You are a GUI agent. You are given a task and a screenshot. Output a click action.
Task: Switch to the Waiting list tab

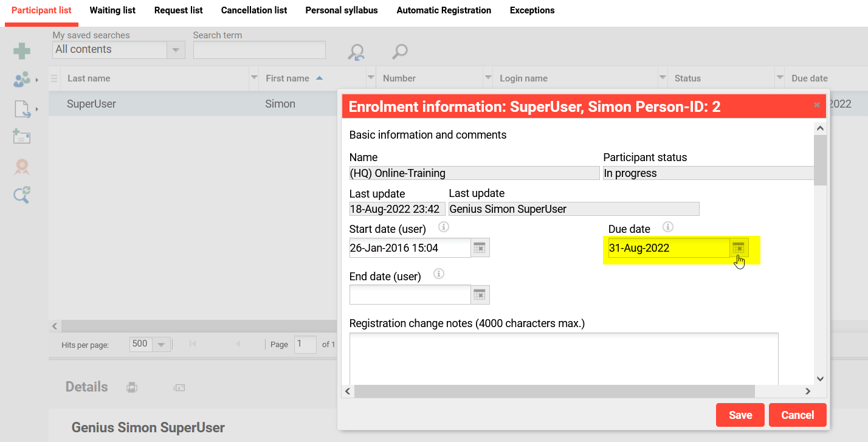coord(112,10)
